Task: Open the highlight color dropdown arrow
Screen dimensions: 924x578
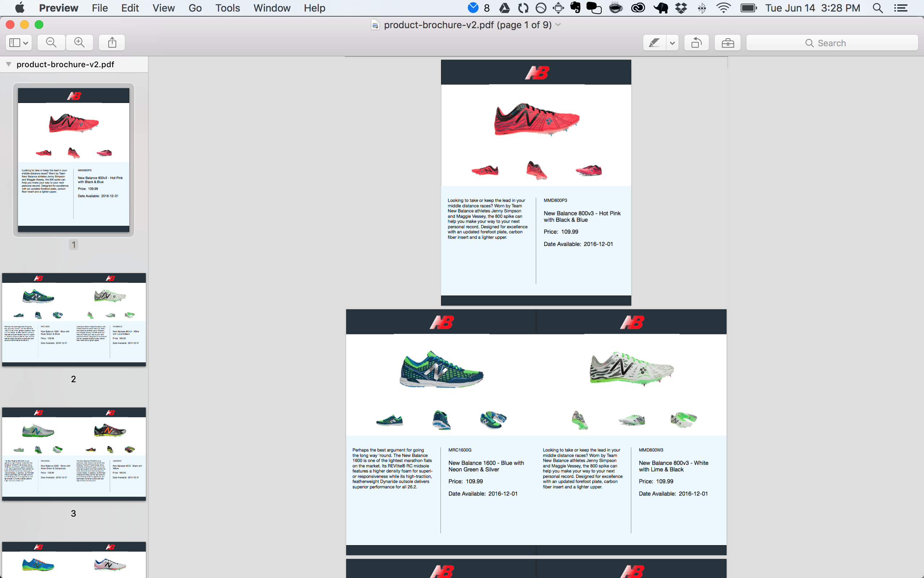Action: pos(672,43)
